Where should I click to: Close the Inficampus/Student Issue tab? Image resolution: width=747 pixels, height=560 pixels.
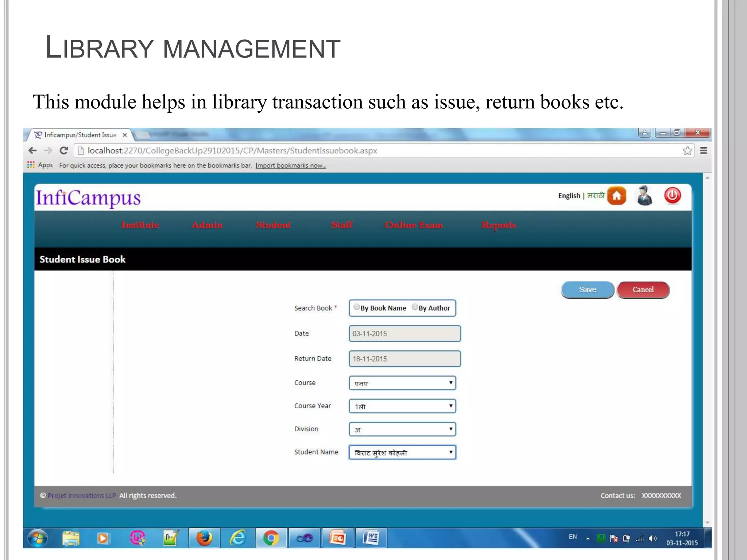tap(125, 135)
